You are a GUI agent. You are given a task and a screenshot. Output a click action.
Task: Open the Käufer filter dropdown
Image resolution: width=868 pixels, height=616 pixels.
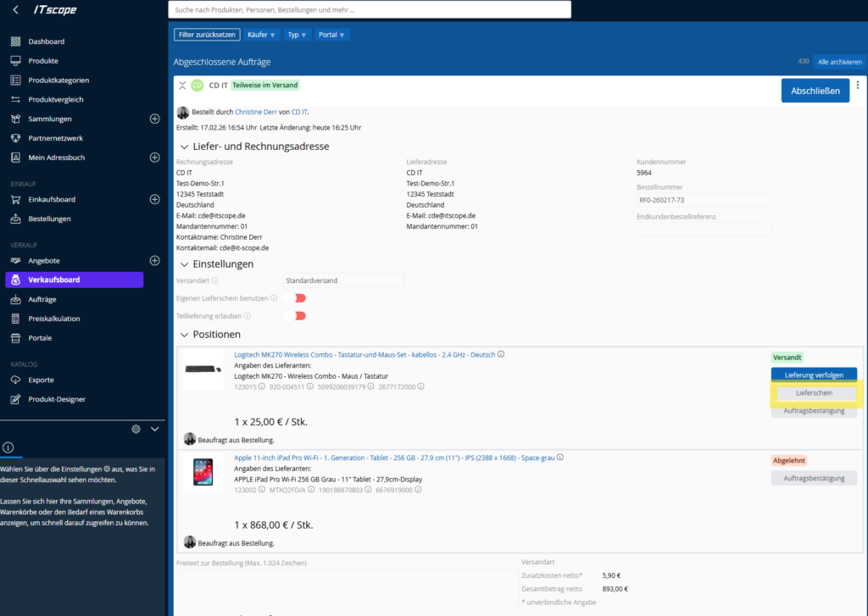[262, 35]
